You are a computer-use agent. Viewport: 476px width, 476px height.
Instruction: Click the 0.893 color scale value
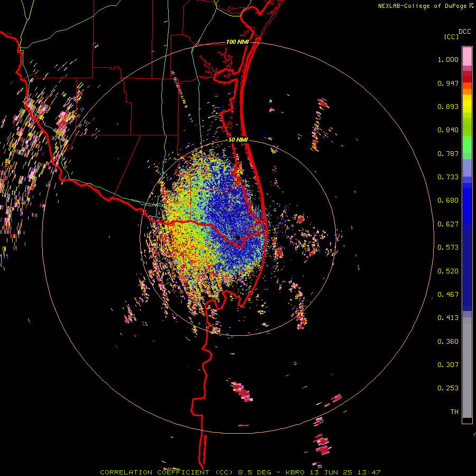(448, 106)
